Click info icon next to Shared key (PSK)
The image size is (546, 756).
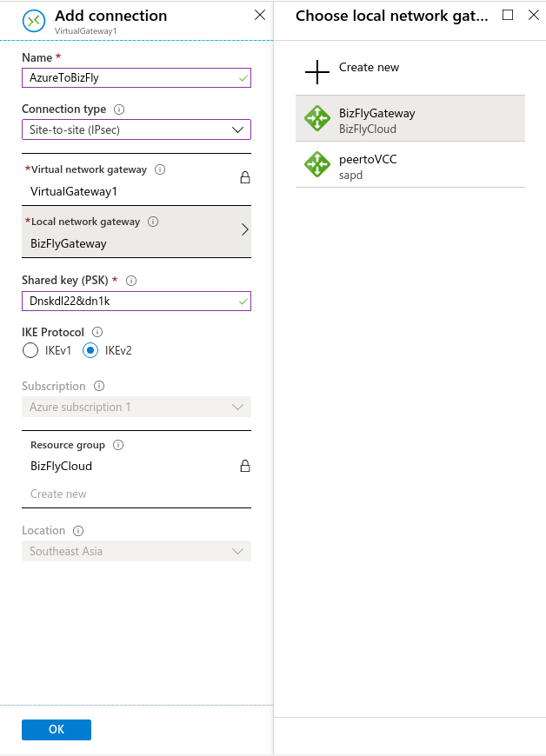[x=131, y=281]
